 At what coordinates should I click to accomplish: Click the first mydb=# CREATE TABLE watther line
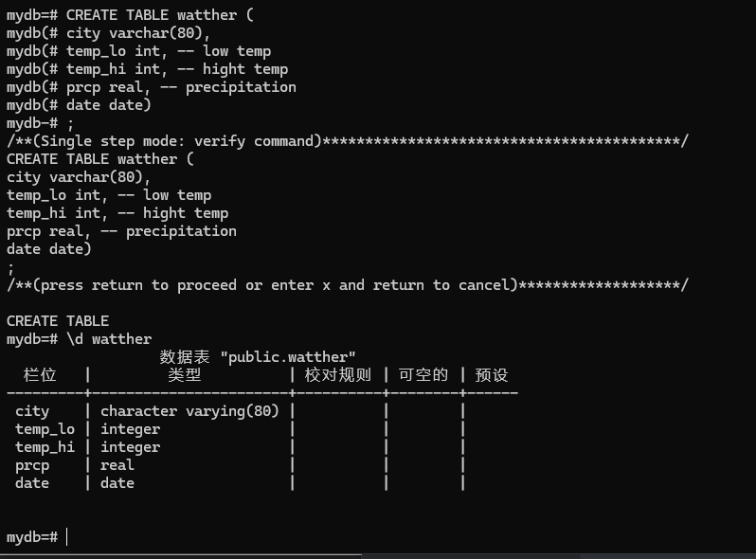click(x=130, y=15)
